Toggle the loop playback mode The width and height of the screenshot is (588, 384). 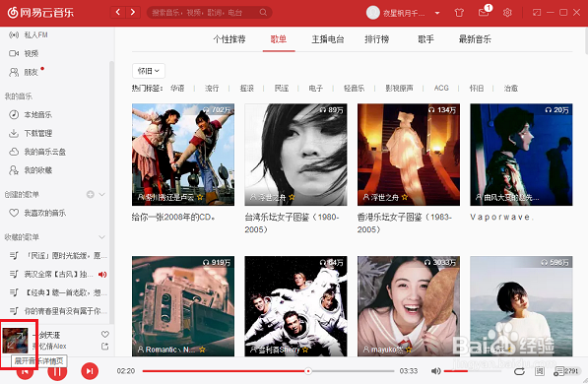[519, 371]
